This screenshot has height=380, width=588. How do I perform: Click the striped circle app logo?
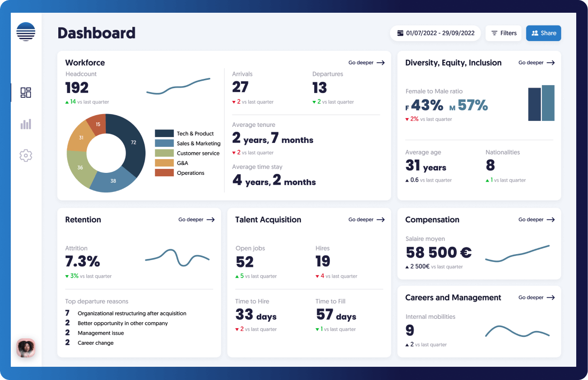pyautogui.click(x=25, y=31)
